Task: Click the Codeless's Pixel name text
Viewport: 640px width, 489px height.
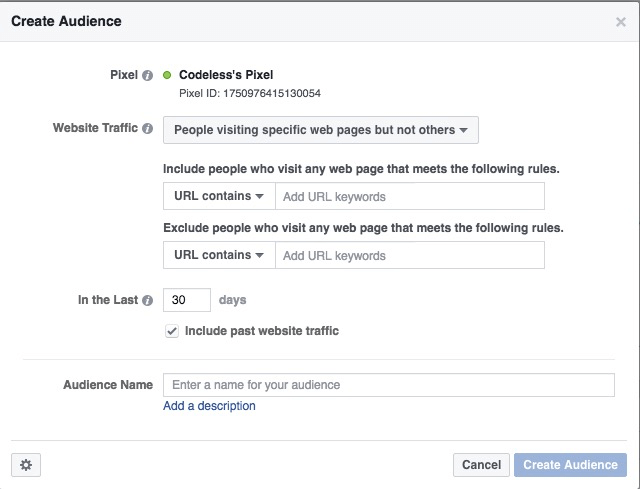Action: [226, 75]
